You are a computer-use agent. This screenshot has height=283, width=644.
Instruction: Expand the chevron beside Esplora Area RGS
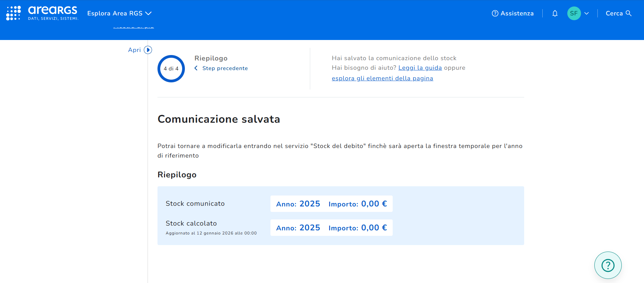[x=148, y=13]
